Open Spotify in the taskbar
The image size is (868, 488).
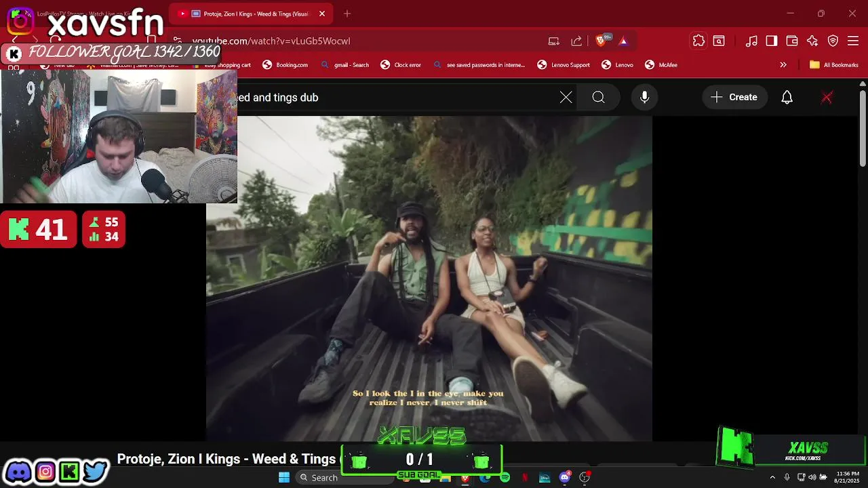[505, 478]
